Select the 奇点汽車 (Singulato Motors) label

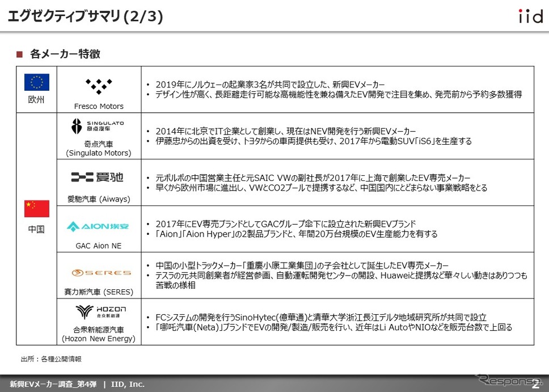click(99, 149)
